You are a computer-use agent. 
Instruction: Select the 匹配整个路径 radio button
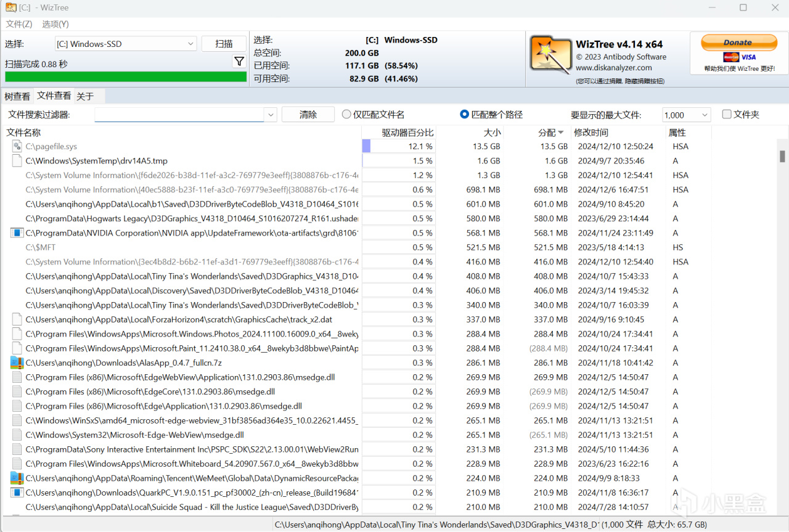(x=465, y=114)
